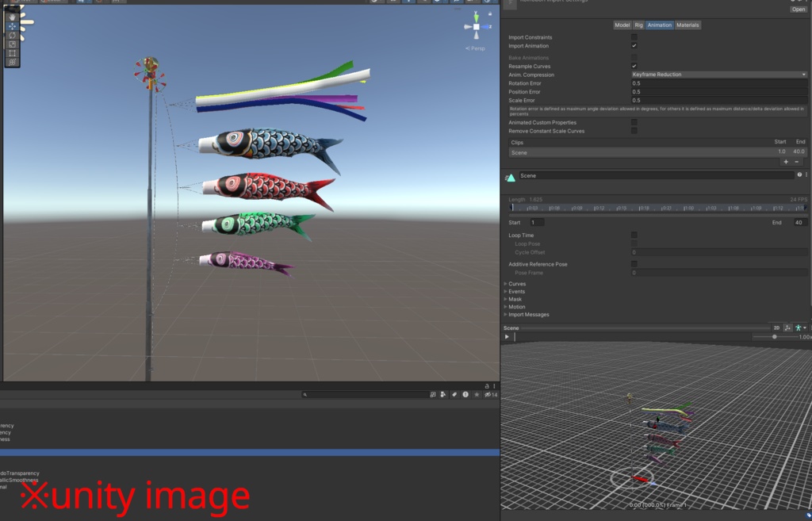This screenshot has height=521, width=812.
Task: Open the Rig tab
Action: tap(638, 25)
